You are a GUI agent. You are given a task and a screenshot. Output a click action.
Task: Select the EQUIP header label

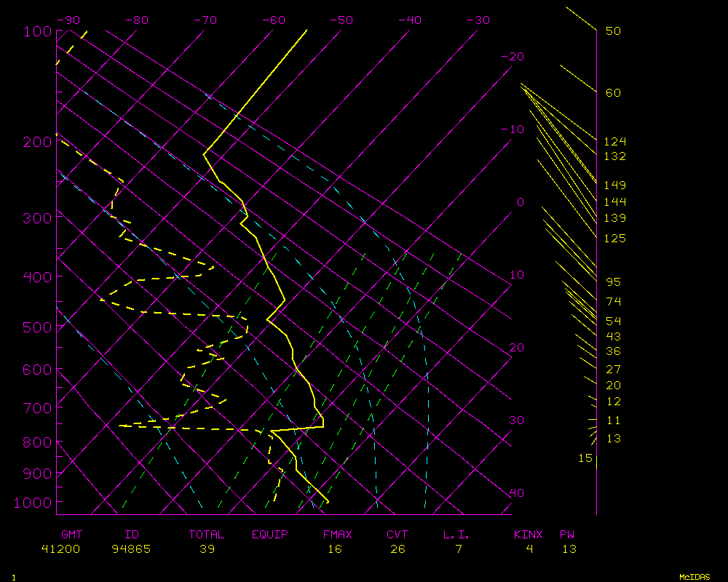pos(270,535)
